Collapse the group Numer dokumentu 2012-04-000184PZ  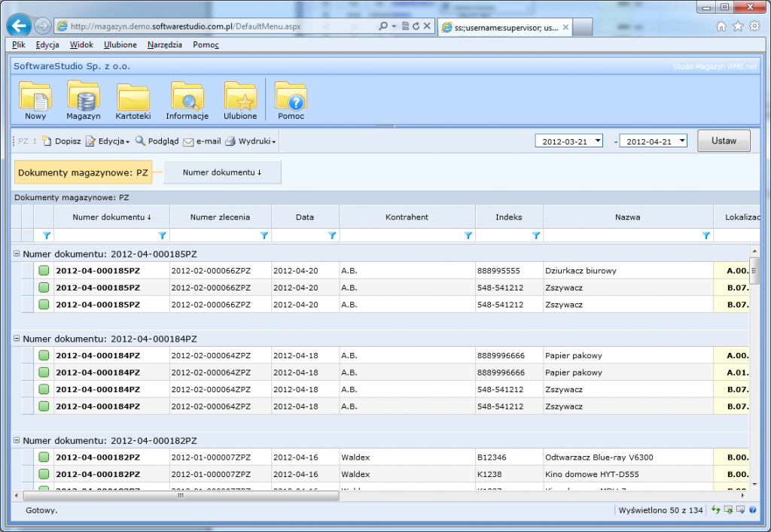coord(17,339)
